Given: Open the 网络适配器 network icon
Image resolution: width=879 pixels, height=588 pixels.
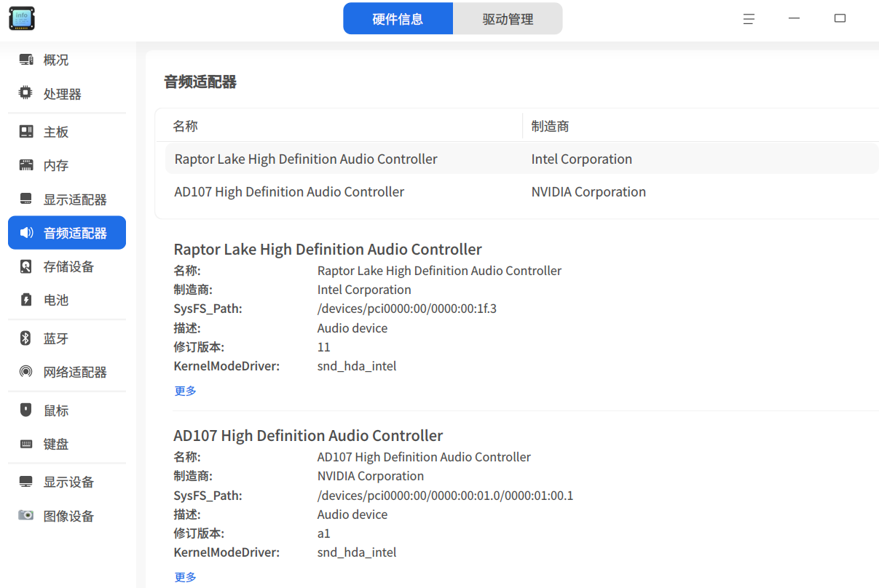Looking at the screenshot, I should [x=26, y=372].
